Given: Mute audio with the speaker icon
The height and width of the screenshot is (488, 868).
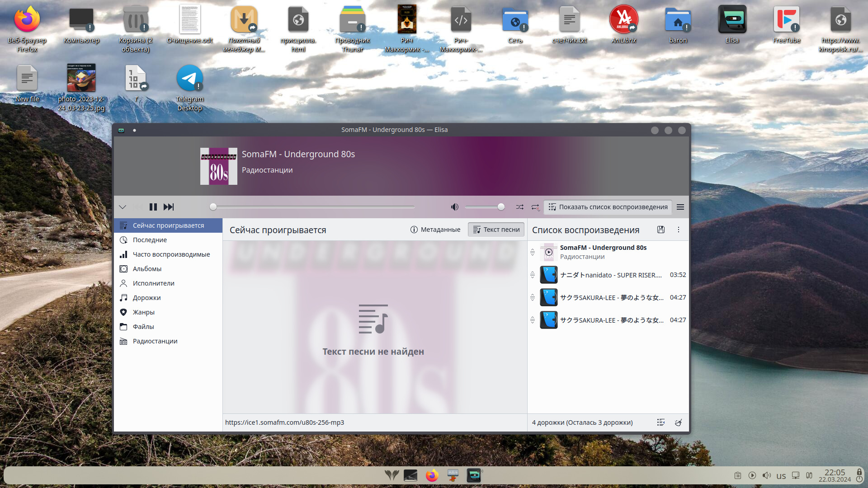Looking at the screenshot, I should tap(454, 207).
